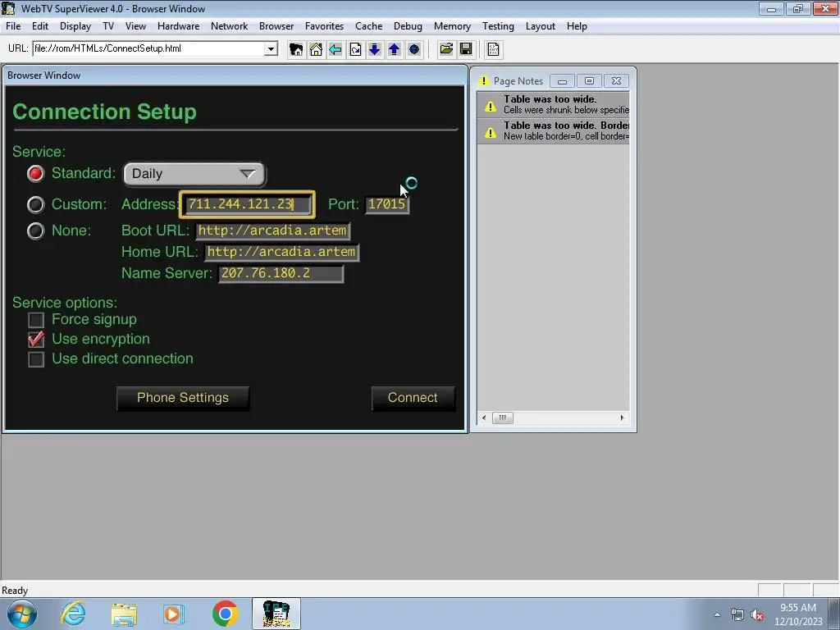Enable the Use direct connection checkbox

pos(36,359)
